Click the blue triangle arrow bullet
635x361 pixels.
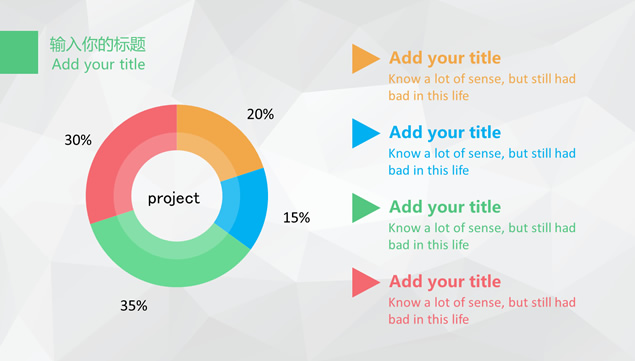point(364,133)
